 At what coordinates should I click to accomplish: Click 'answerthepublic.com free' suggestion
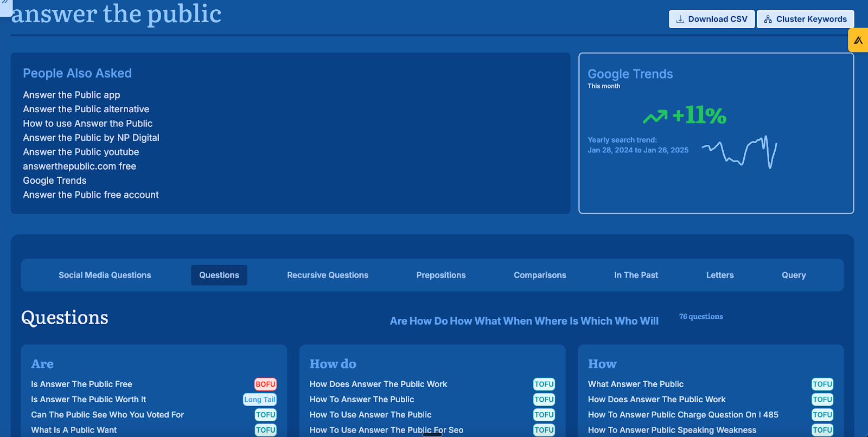coord(79,166)
